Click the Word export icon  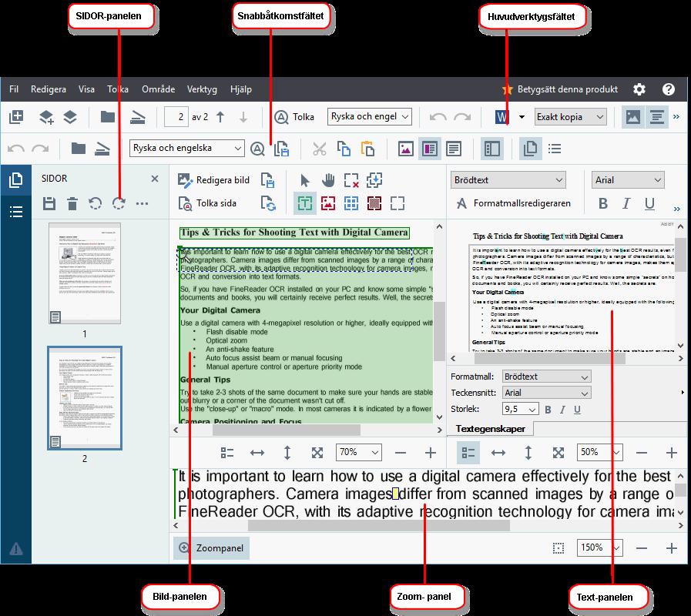502,117
